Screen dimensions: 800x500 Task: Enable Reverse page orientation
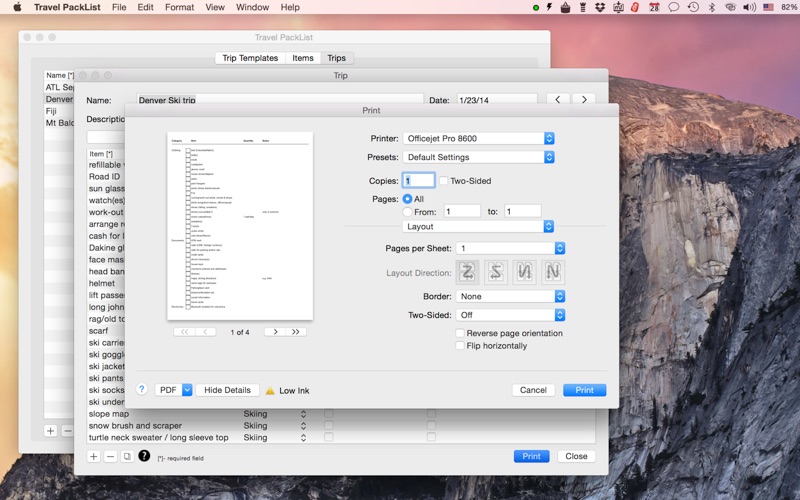(460, 333)
